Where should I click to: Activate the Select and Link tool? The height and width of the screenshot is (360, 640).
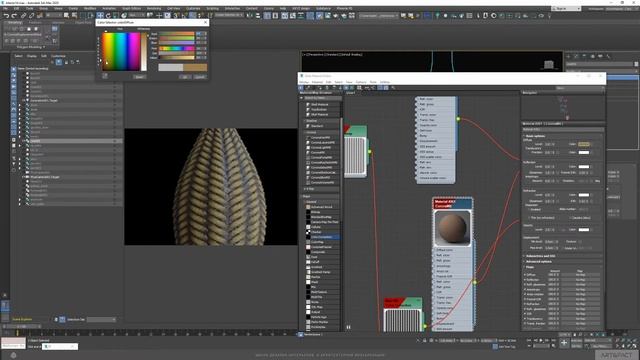coord(24,16)
